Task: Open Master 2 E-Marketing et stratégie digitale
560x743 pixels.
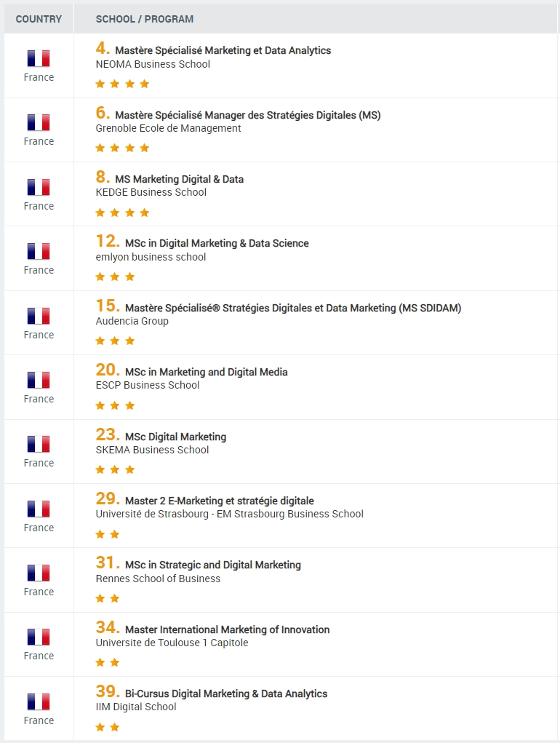Action: 220,501
